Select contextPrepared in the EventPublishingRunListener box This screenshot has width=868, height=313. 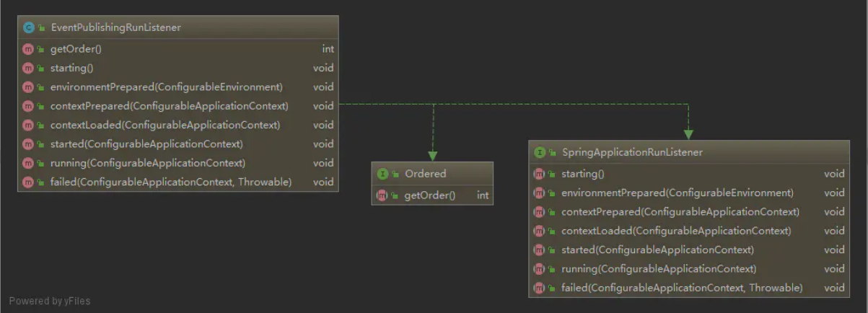coord(169,106)
